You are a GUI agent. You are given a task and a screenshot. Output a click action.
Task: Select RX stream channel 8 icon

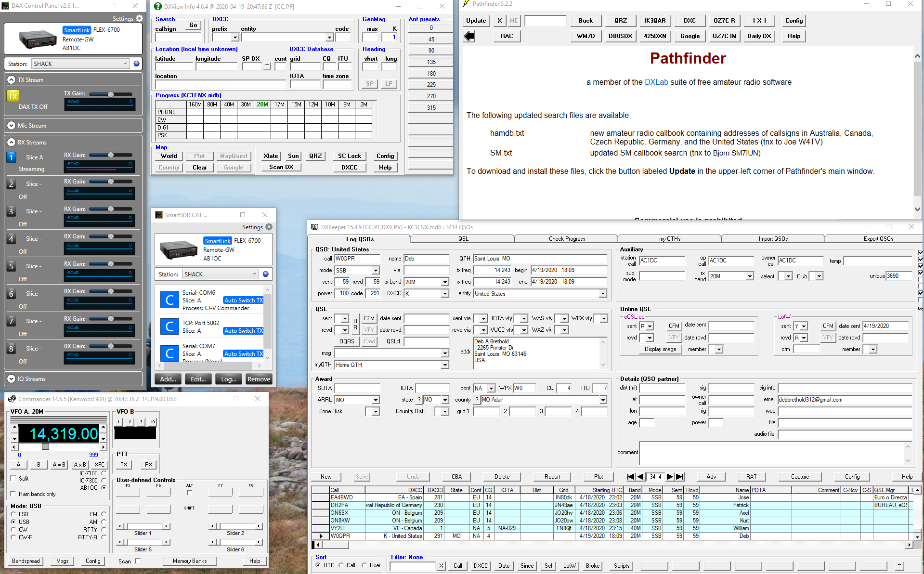[12, 349]
